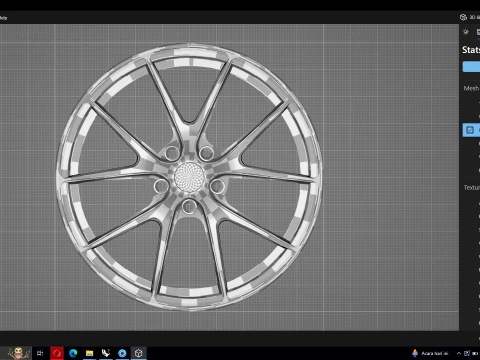Open the Help menu
480x360 pixels.
(x=3, y=18)
